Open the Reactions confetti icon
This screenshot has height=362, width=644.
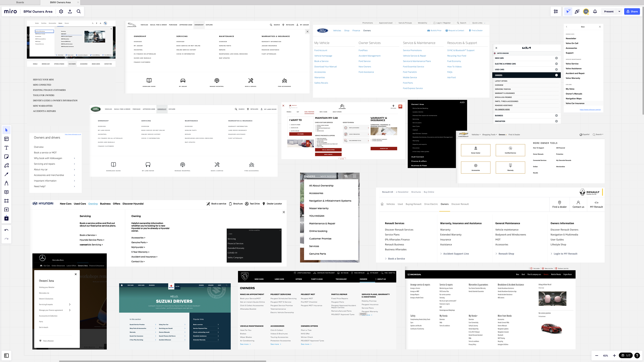[577, 12]
